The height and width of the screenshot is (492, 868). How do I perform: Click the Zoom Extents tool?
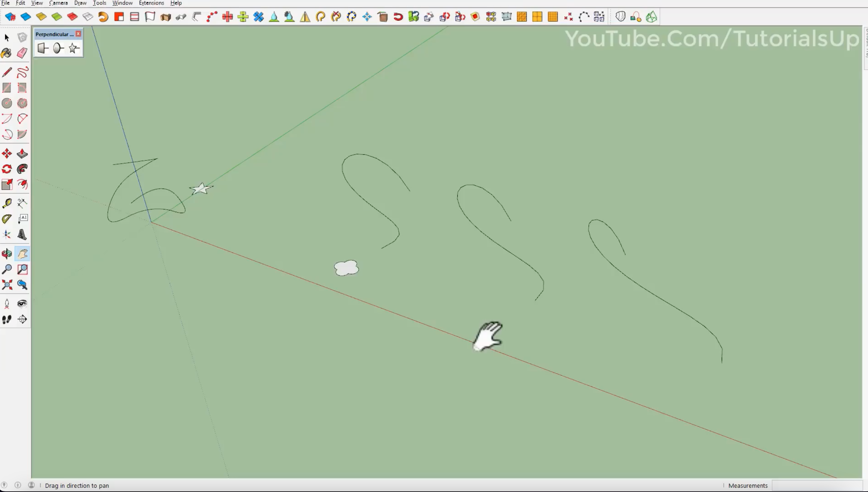pyautogui.click(x=7, y=285)
